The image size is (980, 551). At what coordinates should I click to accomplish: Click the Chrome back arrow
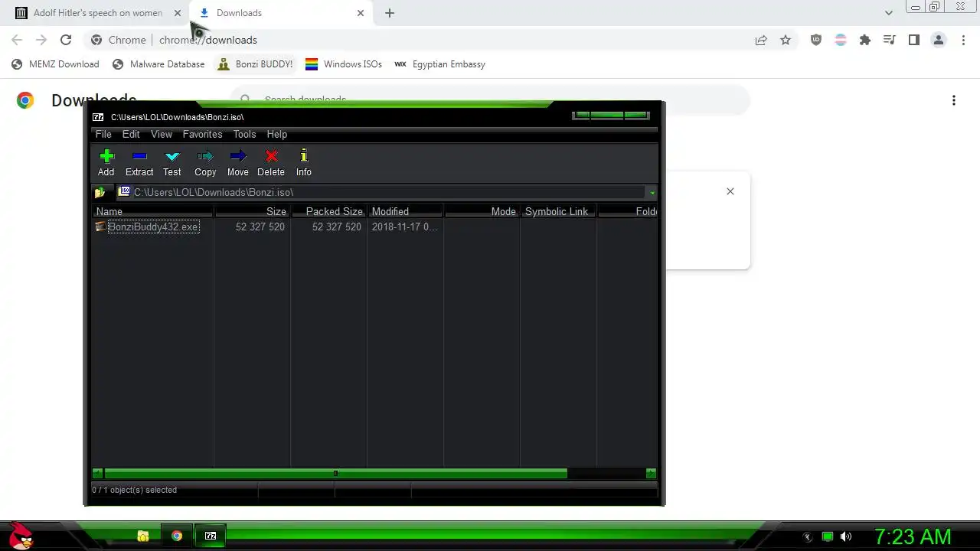pyautogui.click(x=17, y=40)
